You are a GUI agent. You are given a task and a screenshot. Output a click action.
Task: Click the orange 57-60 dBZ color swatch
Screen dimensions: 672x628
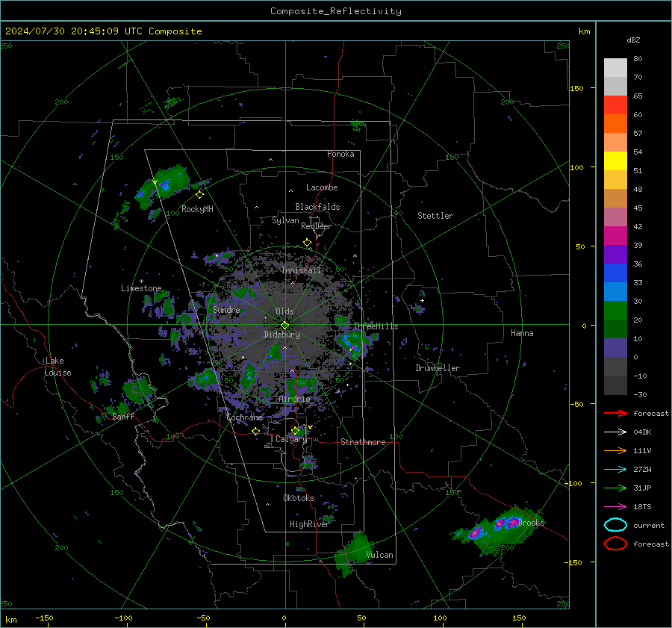coord(615,123)
